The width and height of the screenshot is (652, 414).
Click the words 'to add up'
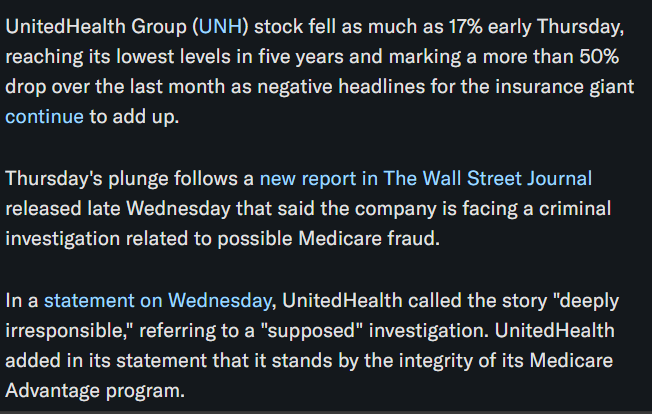click(x=132, y=117)
